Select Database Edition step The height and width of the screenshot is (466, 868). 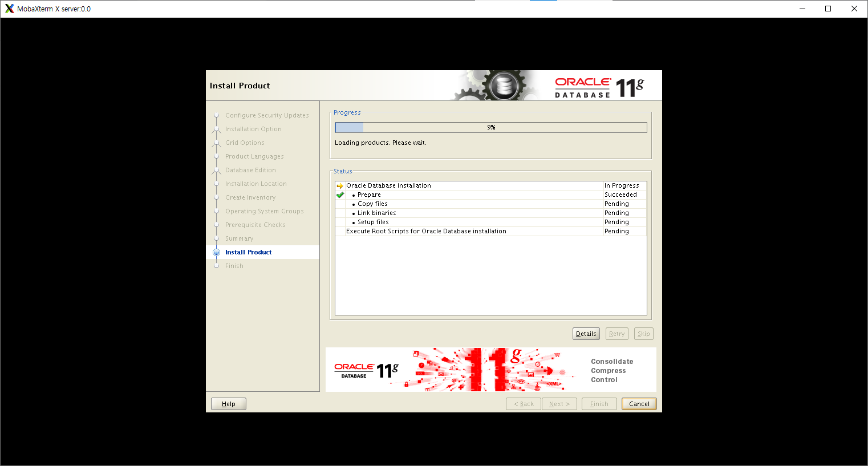(x=250, y=170)
